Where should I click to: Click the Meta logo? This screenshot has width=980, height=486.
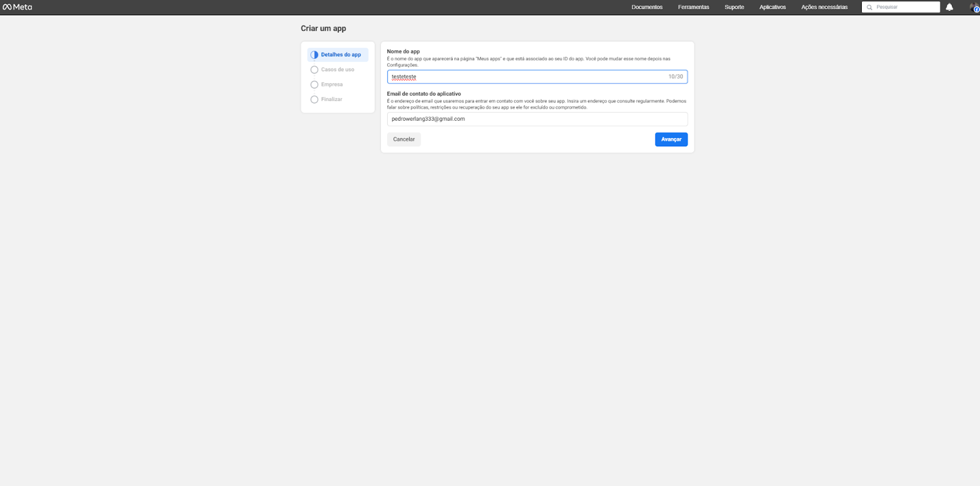[17, 7]
